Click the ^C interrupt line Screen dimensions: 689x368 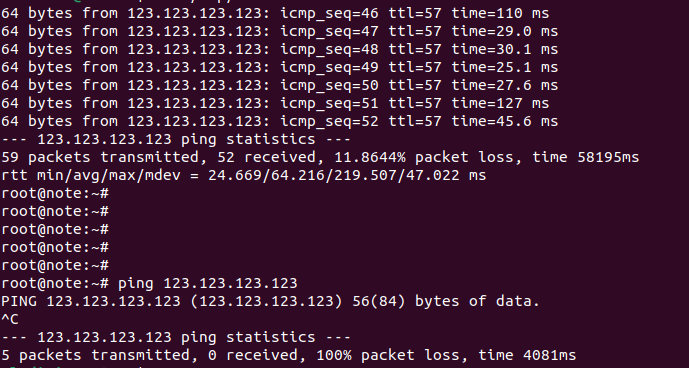(x=10, y=319)
